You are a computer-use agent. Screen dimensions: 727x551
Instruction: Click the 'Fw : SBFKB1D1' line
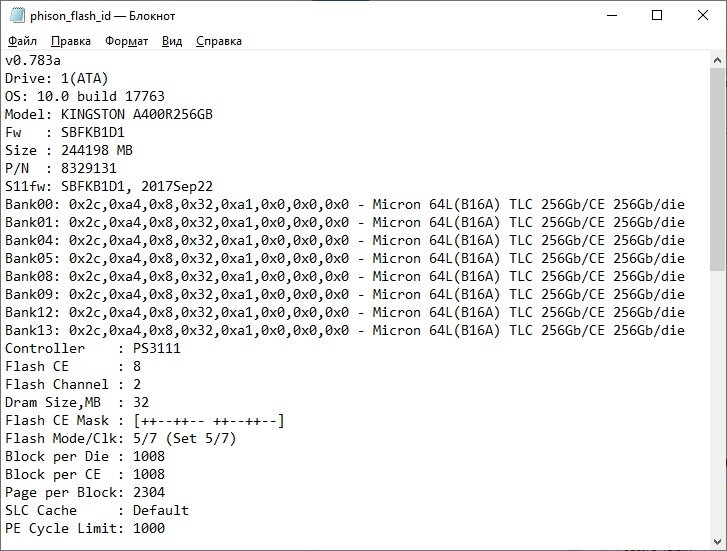[65, 133]
